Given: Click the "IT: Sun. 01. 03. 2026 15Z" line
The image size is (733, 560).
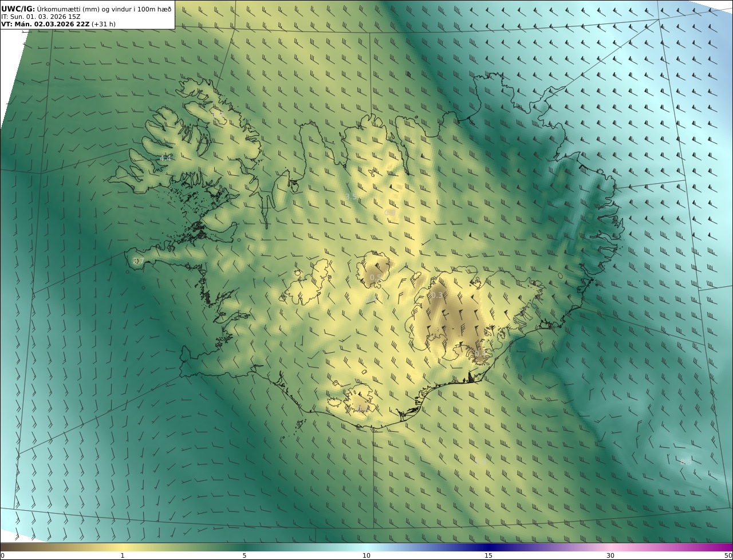Looking at the screenshot, I should pyautogui.click(x=41, y=17).
